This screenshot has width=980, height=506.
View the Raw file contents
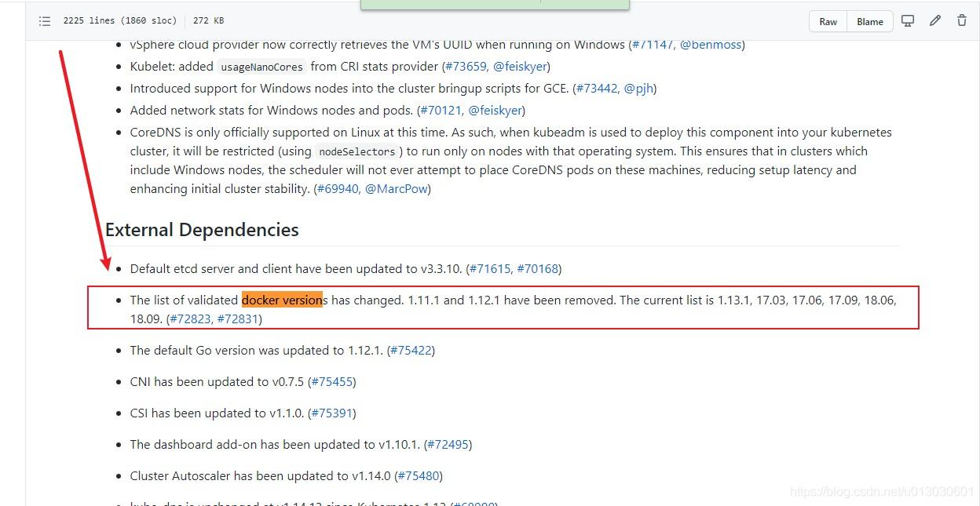[x=828, y=22]
